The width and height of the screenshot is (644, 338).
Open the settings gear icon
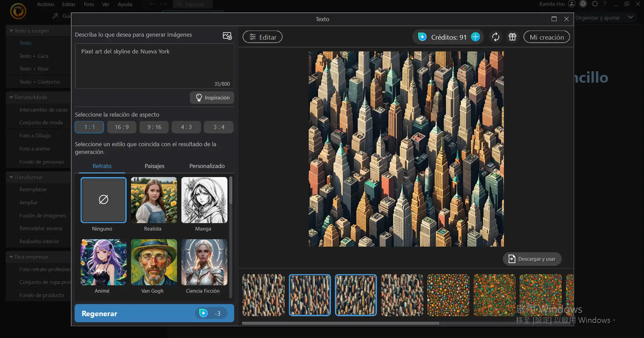595,4
